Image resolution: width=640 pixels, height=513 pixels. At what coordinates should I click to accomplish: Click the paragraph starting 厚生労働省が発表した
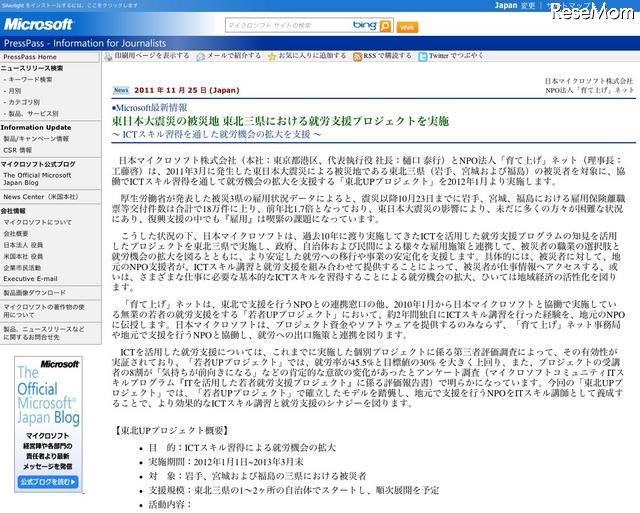click(369, 209)
